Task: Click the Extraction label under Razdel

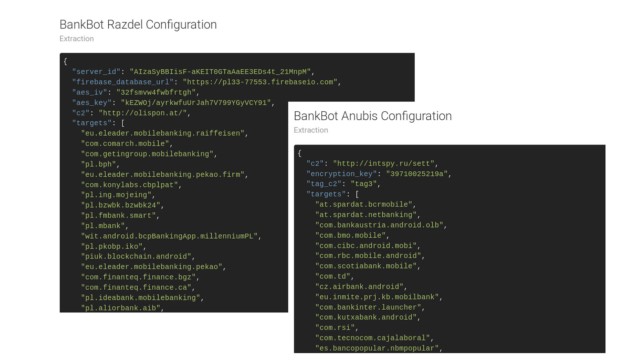Action: point(76,39)
